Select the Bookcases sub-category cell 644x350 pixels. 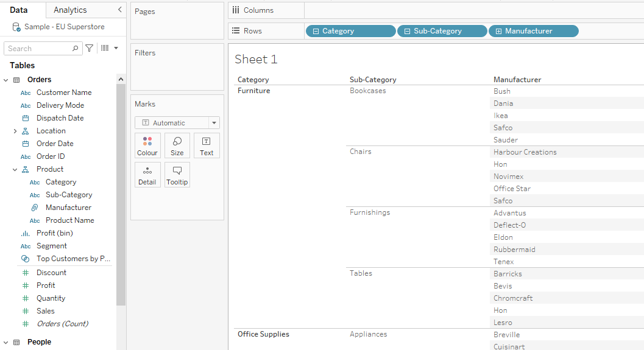pyautogui.click(x=368, y=91)
